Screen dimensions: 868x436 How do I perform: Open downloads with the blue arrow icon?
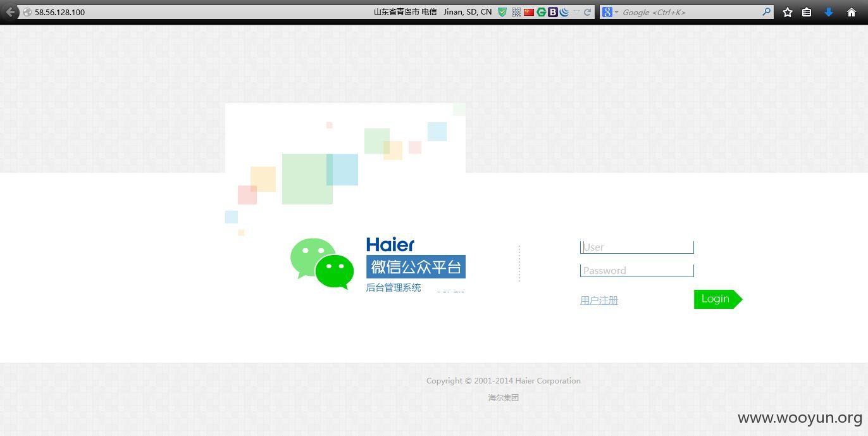point(829,12)
